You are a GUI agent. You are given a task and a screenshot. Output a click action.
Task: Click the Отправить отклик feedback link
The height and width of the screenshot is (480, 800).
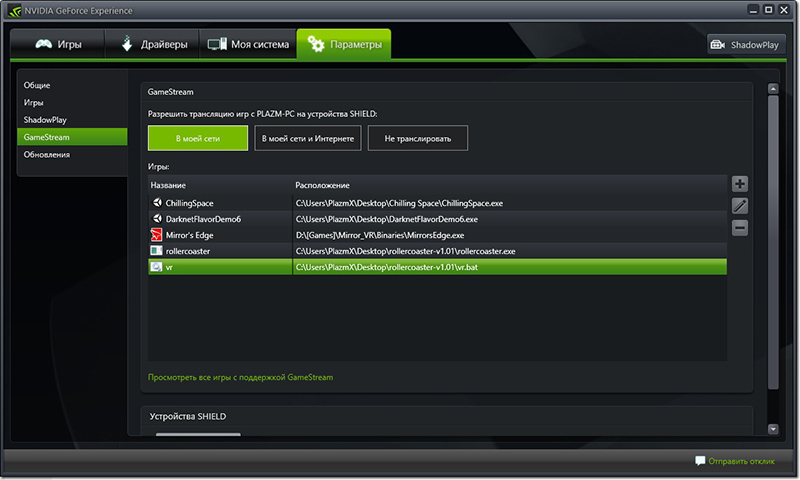tap(741, 461)
